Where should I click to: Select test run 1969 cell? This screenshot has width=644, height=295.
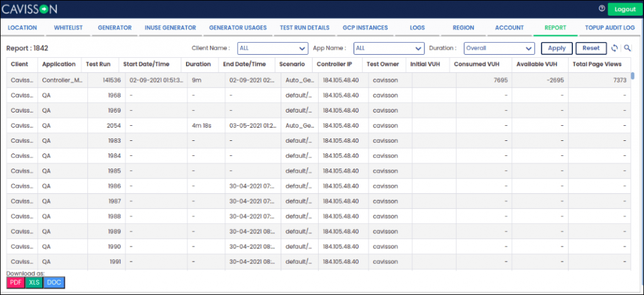[x=107, y=111]
